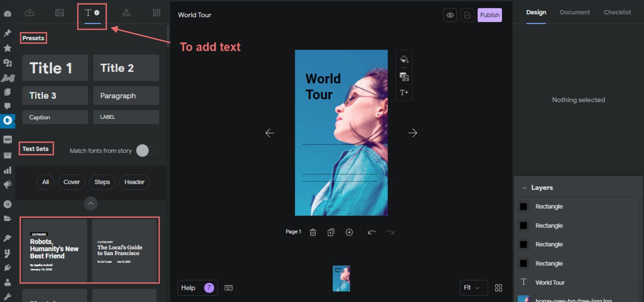This screenshot has height=302, width=644.
Task: Enable Match fonts from story
Action: click(146, 150)
